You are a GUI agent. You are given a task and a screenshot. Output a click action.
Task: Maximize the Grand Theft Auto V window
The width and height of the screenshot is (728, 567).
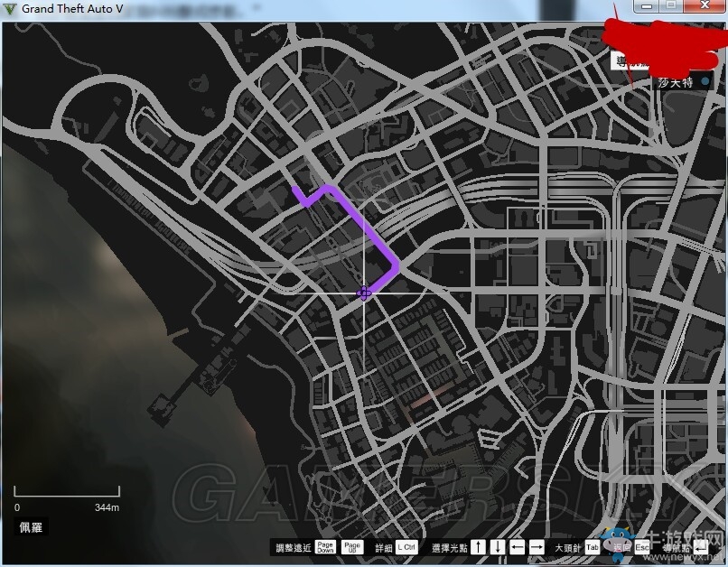(x=671, y=6)
